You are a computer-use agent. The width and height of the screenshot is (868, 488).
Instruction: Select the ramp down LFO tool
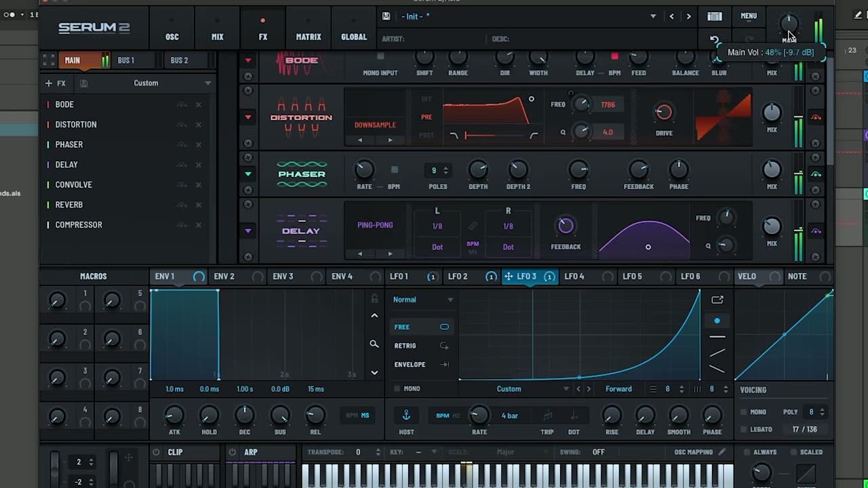click(x=717, y=369)
